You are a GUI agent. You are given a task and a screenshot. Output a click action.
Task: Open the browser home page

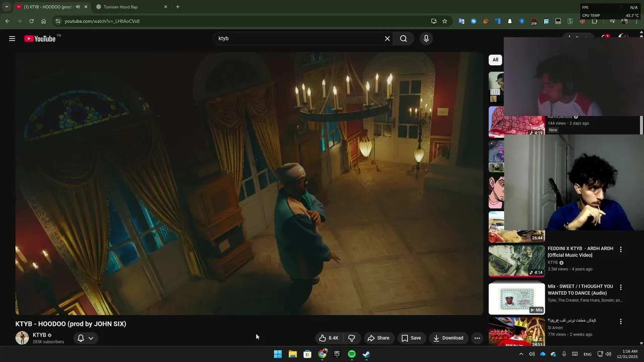point(44,21)
